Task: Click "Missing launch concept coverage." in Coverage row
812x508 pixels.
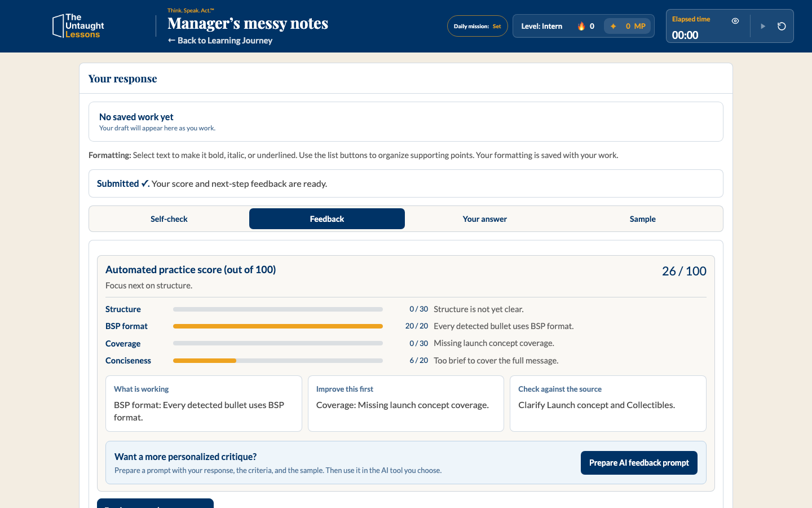Action: click(x=494, y=343)
